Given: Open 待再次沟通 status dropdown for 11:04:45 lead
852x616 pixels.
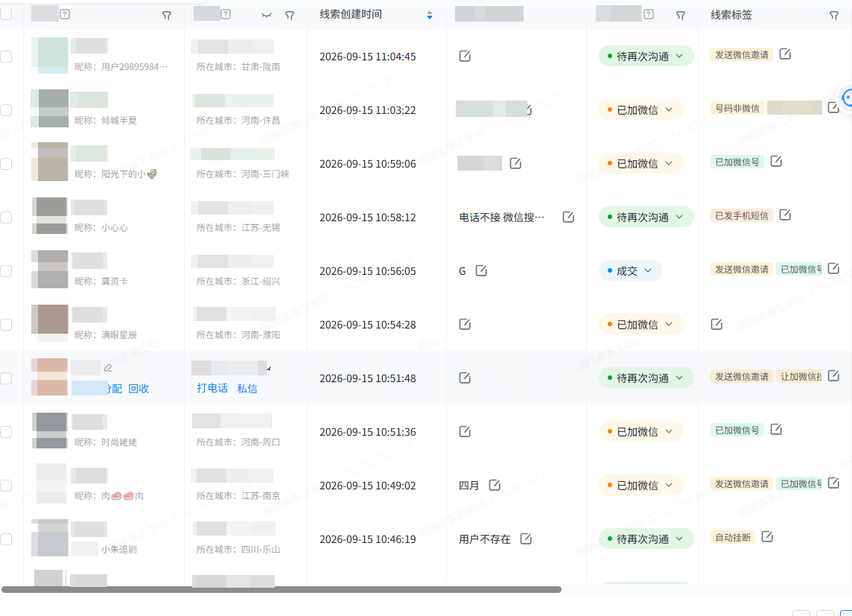Looking at the screenshot, I should click(x=646, y=56).
